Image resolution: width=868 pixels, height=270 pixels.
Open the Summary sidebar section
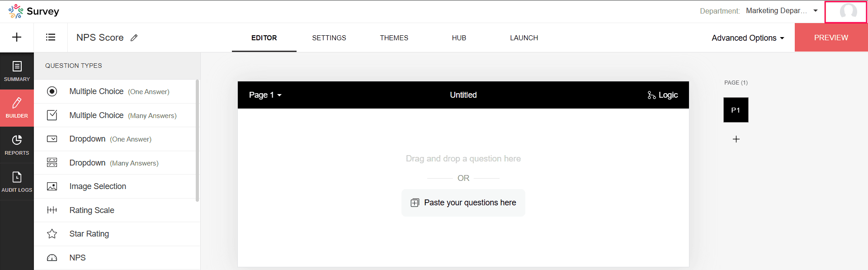click(x=17, y=71)
